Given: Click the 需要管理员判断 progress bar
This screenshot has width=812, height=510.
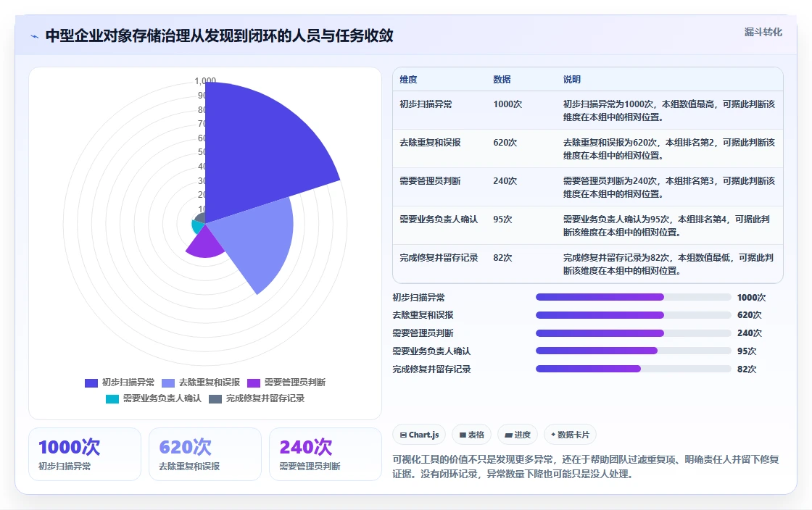Looking at the screenshot, I should coord(633,333).
